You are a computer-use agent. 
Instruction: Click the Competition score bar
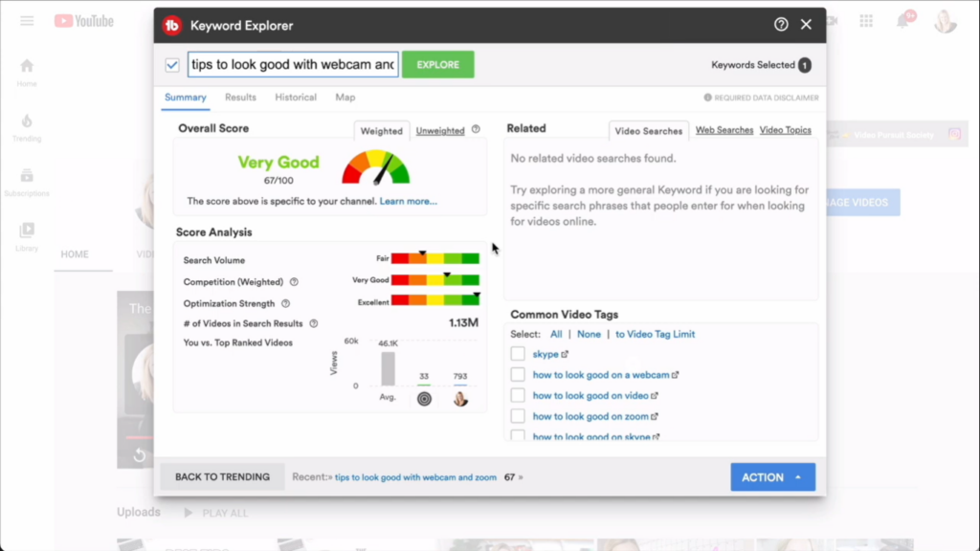tap(435, 280)
